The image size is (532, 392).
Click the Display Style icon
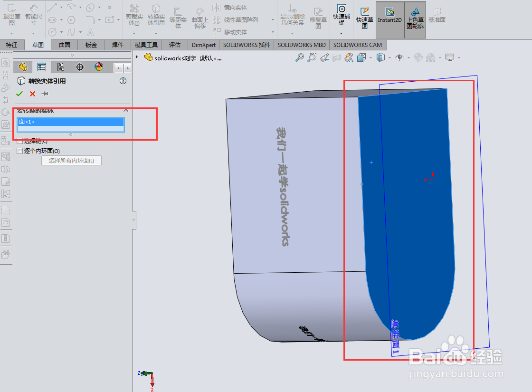pos(380,57)
